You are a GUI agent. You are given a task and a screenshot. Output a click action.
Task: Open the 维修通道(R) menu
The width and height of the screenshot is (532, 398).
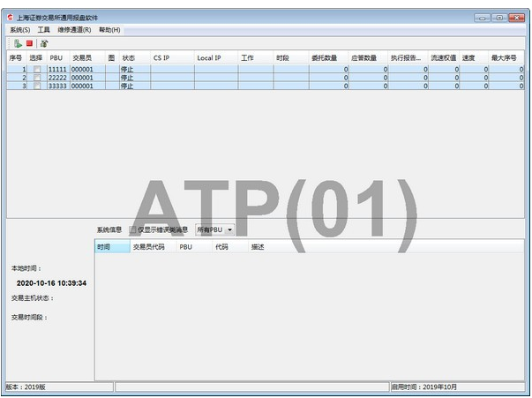[x=74, y=30]
